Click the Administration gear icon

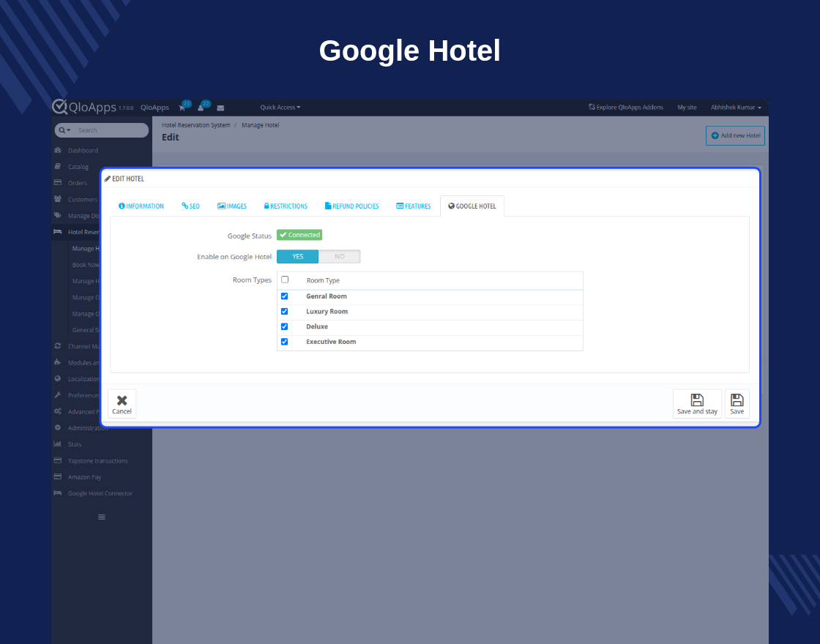tap(58, 427)
